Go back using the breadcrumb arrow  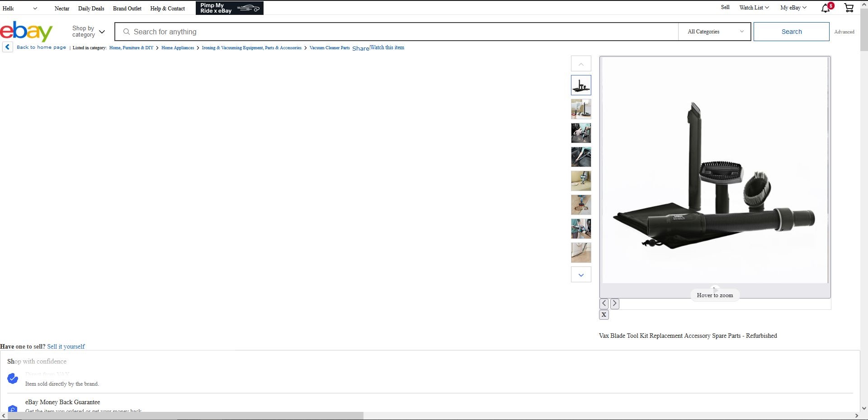pyautogui.click(x=7, y=47)
